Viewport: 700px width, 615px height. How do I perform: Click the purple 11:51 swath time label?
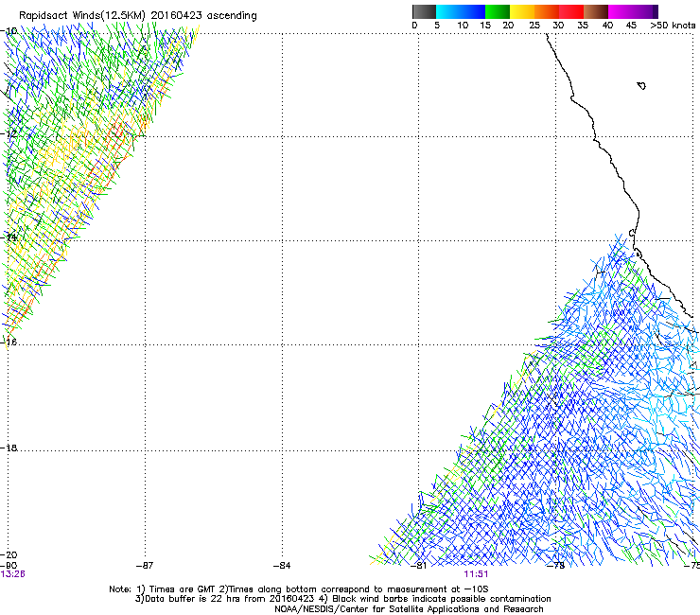tap(476, 574)
